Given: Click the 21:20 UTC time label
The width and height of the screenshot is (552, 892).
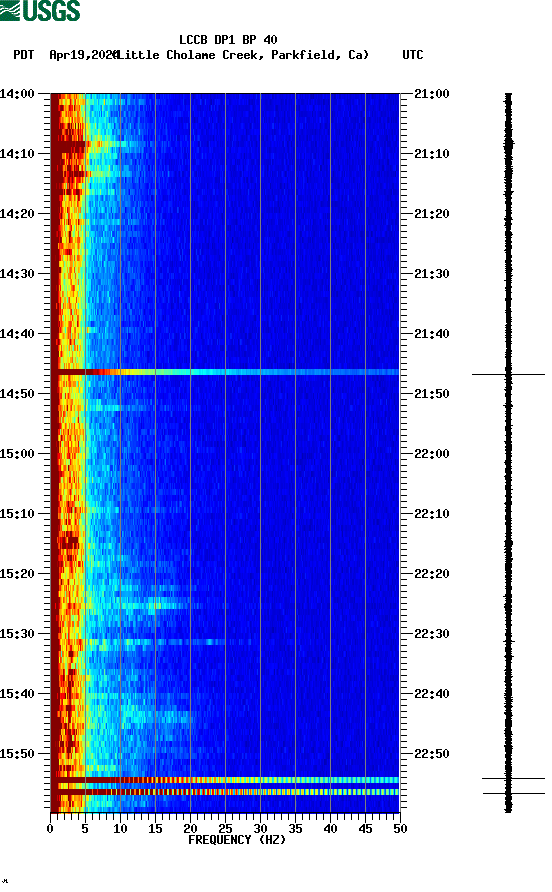Looking at the screenshot, I should [x=432, y=214].
